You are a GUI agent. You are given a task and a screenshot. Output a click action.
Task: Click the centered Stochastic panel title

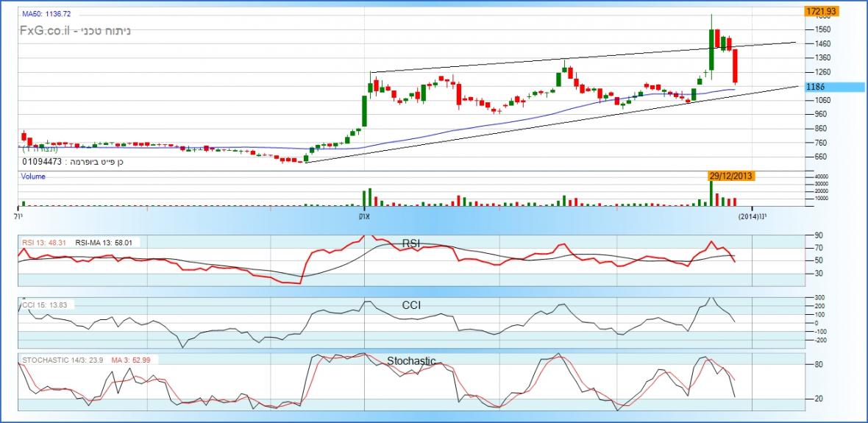(411, 360)
